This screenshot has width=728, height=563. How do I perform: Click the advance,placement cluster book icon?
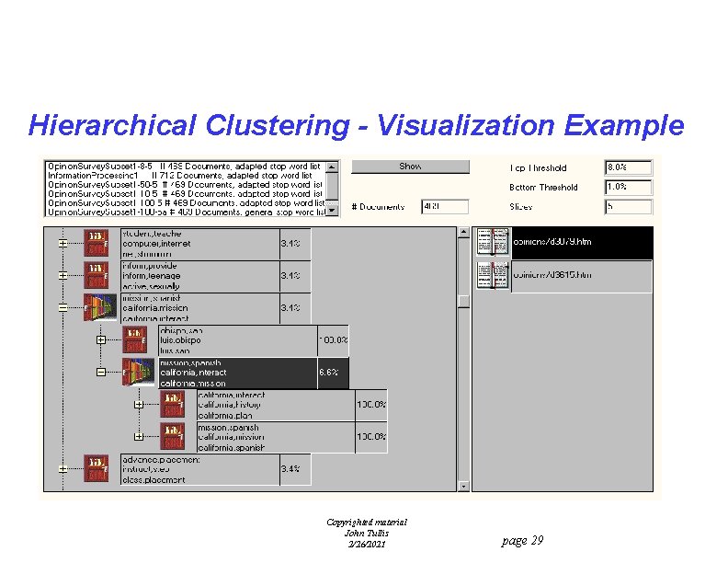point(97,468)
